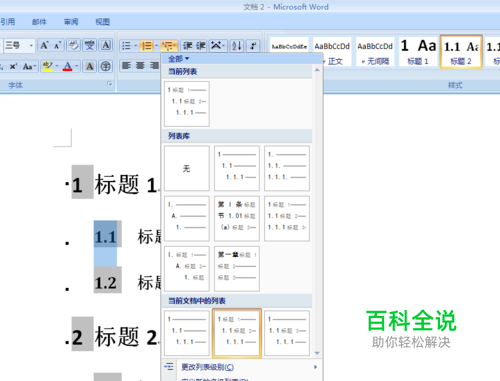Click the decrease indent icon
The width and height of the screenshot is (500, 381).
(x=188, y=46)
